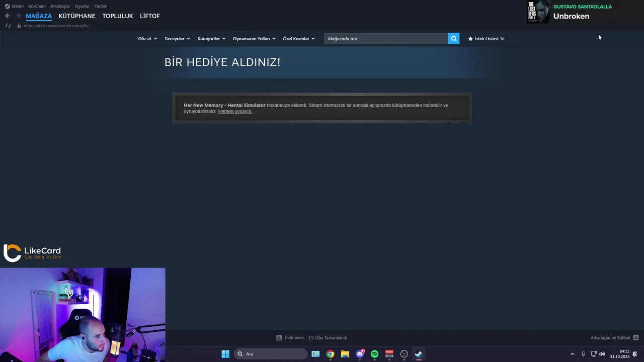Open the LİFTOF profile tab
644x362 pixels.
[x=150, y=16]
